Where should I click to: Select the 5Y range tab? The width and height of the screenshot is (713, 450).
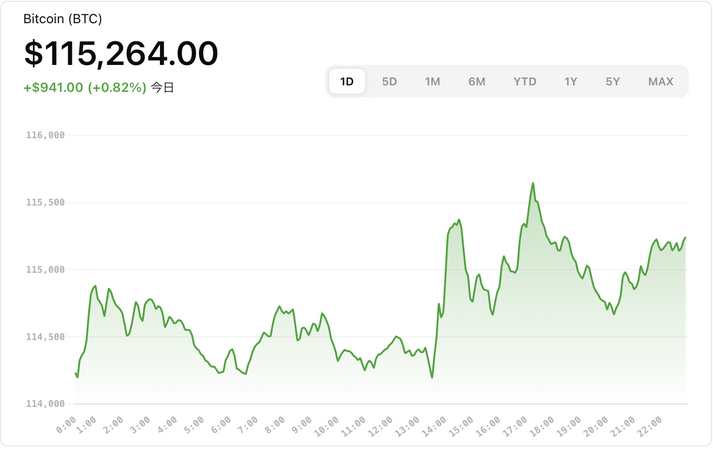(613, 81)
